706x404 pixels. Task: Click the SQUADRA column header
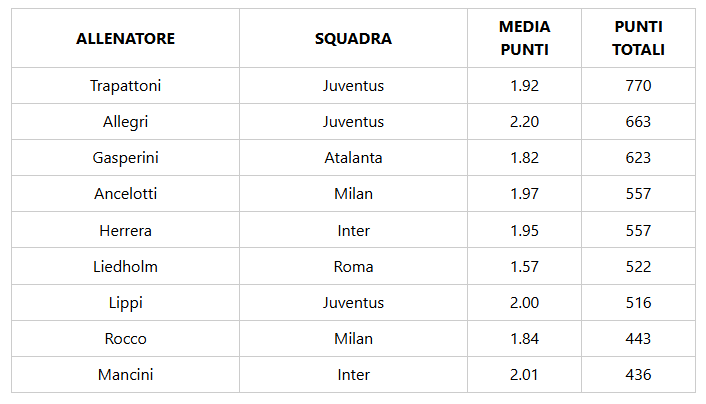coord(353,39)
